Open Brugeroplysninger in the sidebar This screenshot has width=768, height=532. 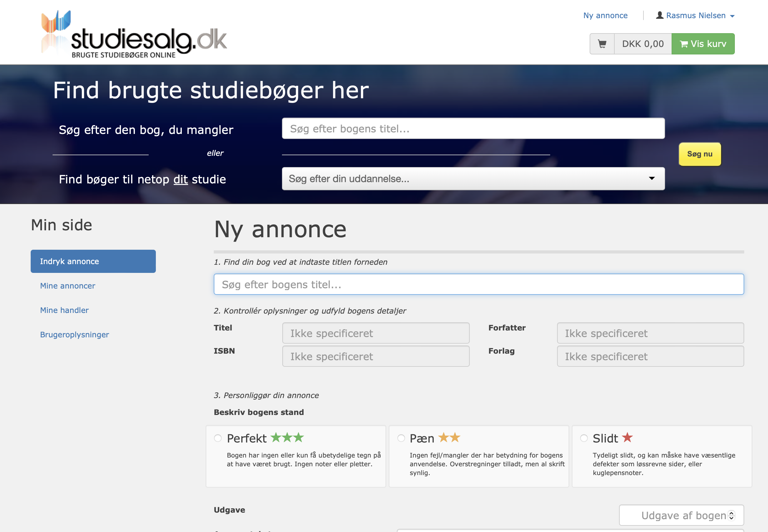point(74,334)
